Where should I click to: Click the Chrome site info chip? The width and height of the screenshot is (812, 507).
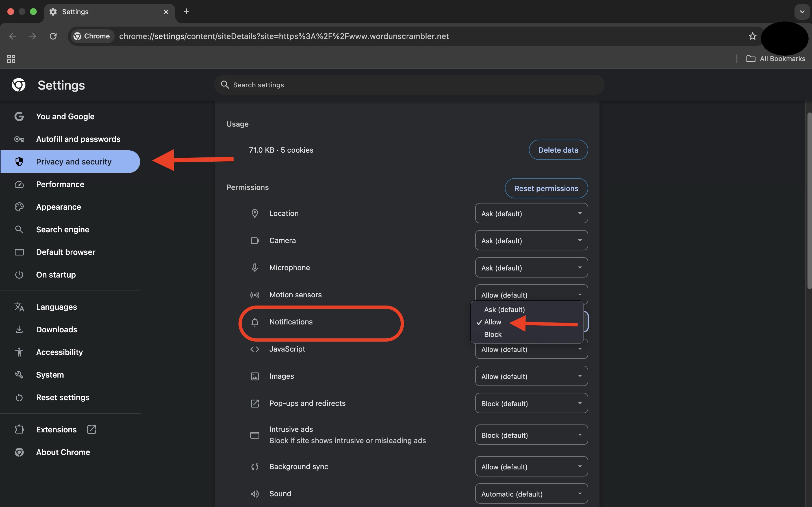pyautogui.click(x=92, y=36)
